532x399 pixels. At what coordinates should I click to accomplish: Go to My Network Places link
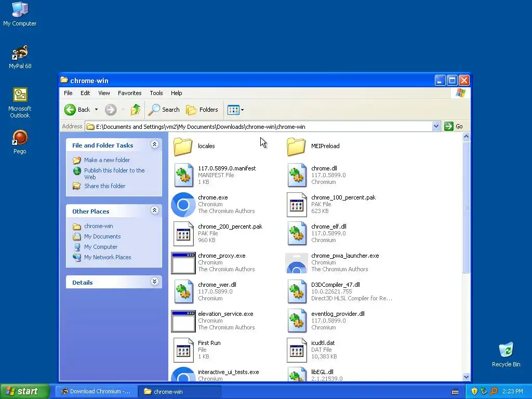click(108, 257)
